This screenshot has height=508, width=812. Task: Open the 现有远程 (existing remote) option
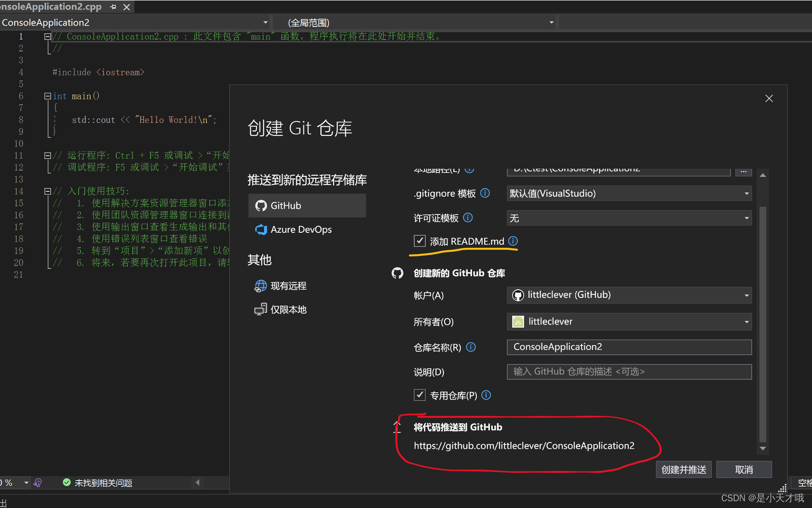[x=288, y=285]
